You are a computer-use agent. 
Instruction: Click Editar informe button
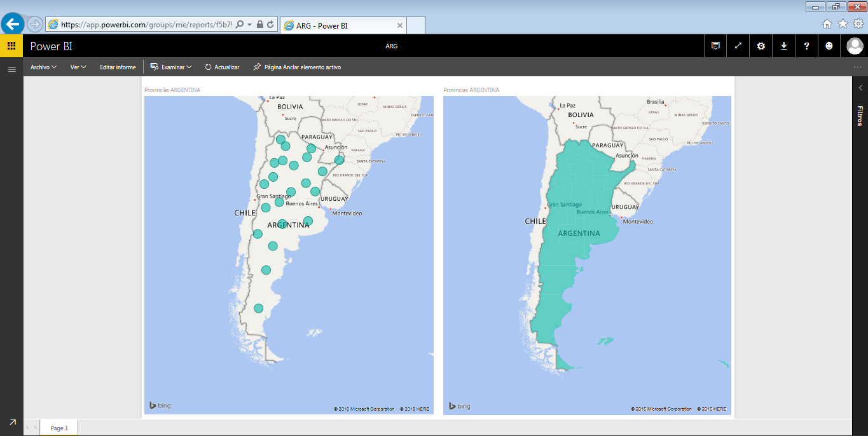(x=118, y=67)
